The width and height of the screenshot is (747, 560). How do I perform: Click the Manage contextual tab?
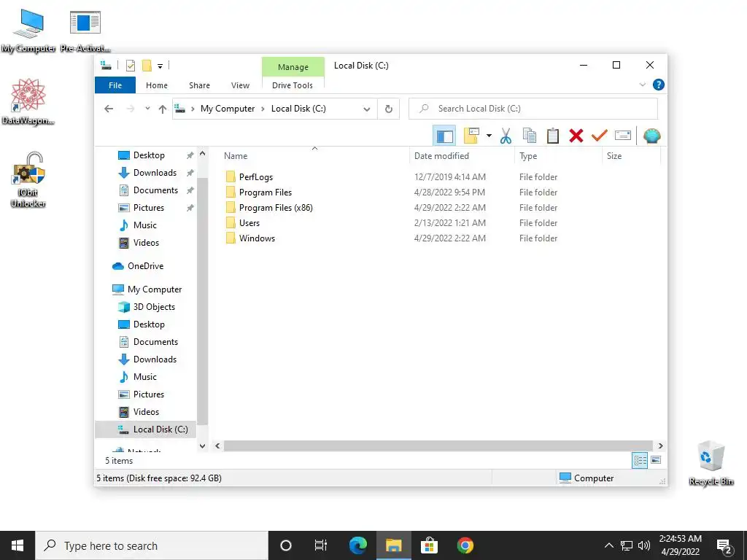(293, 67)
